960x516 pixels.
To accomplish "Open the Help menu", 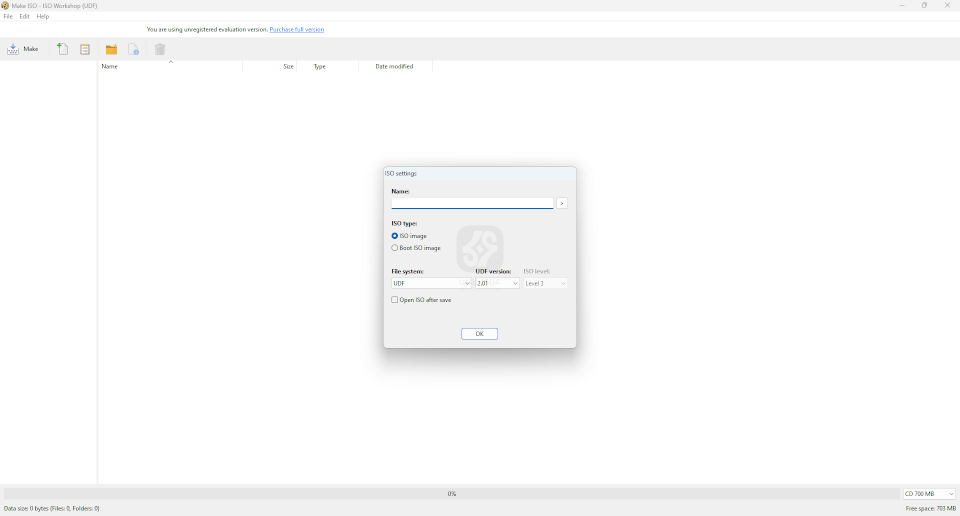I will click(43, 17).
